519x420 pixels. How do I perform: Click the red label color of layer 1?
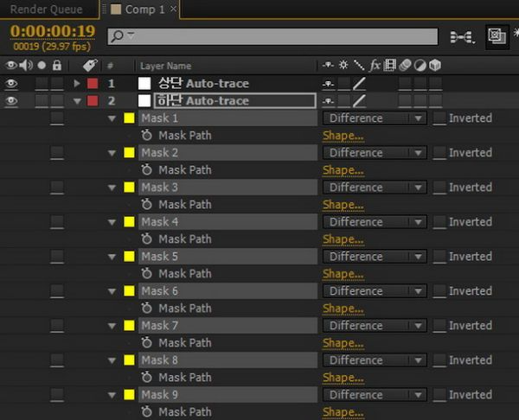pos(93,84)
